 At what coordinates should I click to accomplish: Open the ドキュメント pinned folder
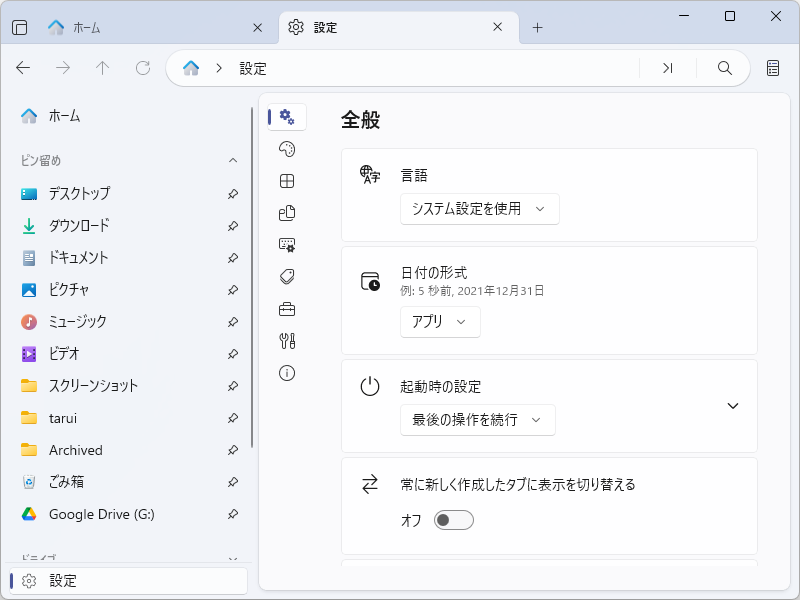pyautogui.click(x=128, y=258)
